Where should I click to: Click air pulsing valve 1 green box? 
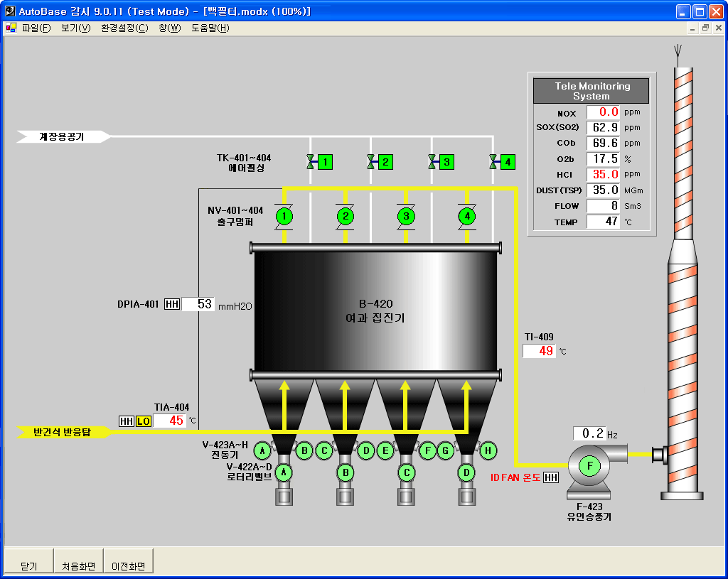click(325, 162)
